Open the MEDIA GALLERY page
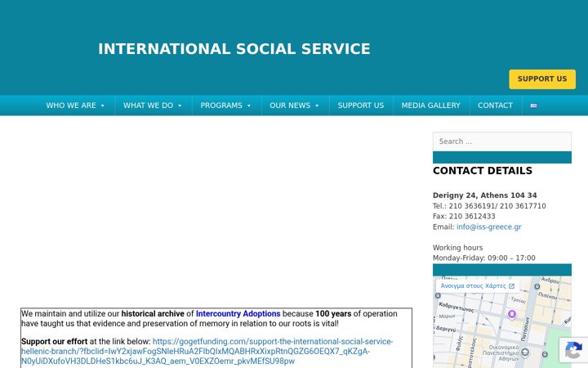This screenshot has width=588, height=368. (x=431, y=105)
